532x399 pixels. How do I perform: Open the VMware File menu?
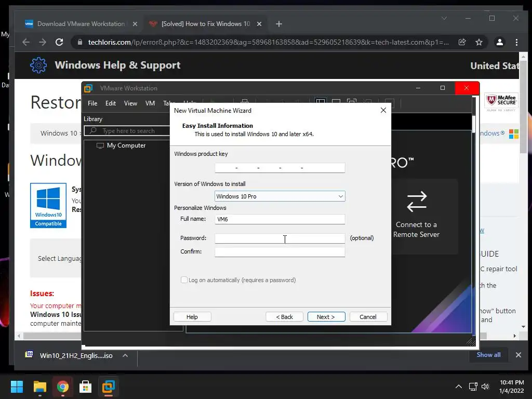tap(92, 103)
